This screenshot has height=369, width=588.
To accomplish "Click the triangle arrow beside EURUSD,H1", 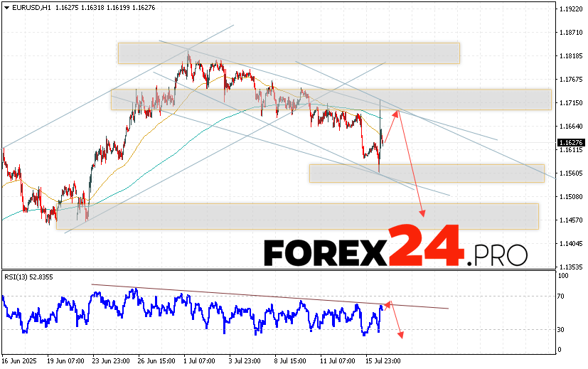I will point(6,7).
